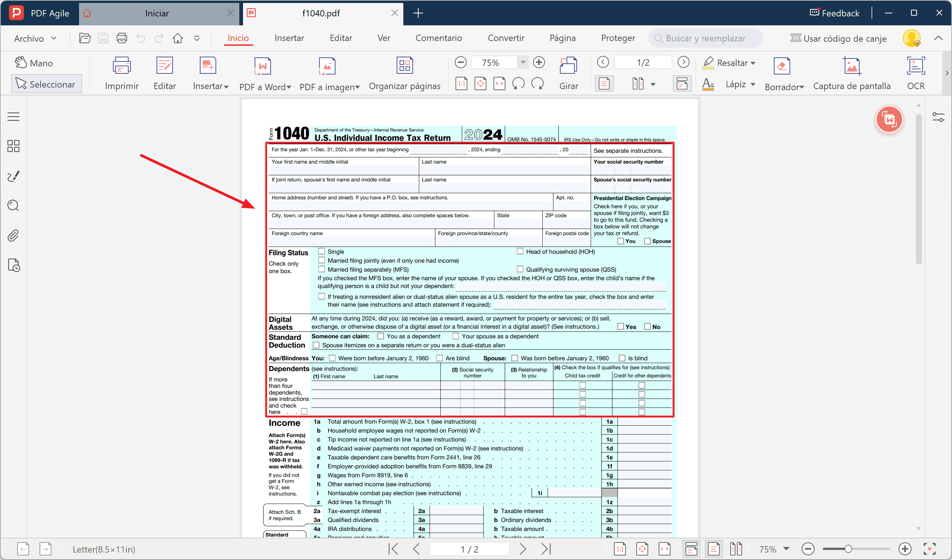Viewport: 952px width, 560px height.
Task: Check Head of household (HOH) box
Action: point(520,251)
